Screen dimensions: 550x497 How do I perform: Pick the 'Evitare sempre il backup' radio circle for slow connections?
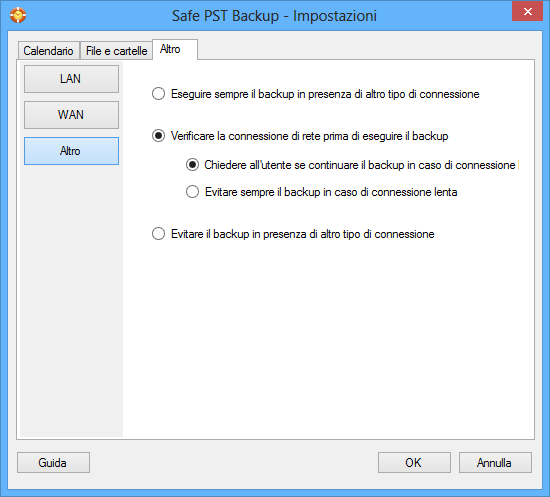coord(192,192)
